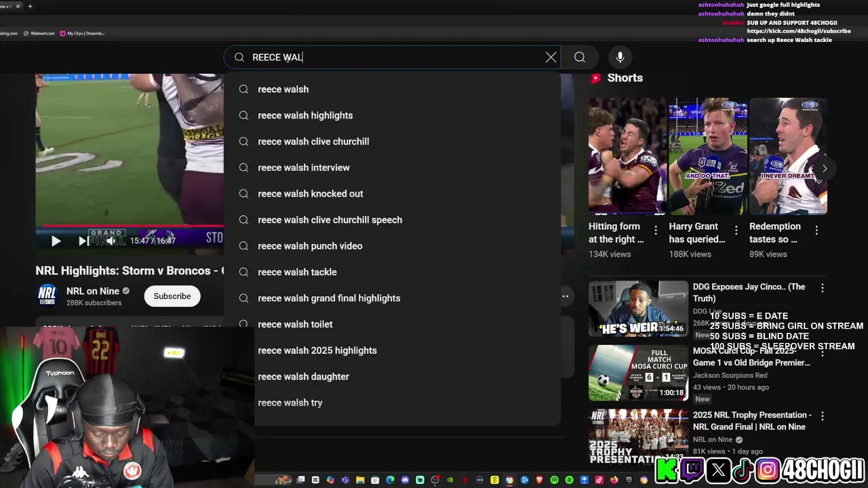868x488 pixels.
Task: Open Discord from the taskbar
Action: click(x=405, y=480)
